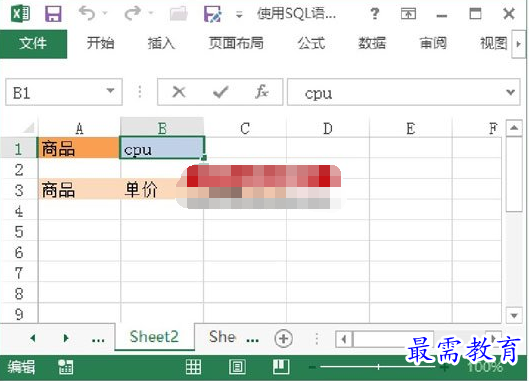
Task: Open Ribbon Display Options
Action: (408, 14)
